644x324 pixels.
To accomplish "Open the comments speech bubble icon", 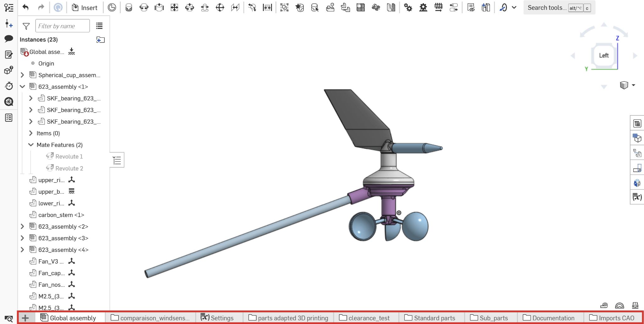I will [8, 39].
